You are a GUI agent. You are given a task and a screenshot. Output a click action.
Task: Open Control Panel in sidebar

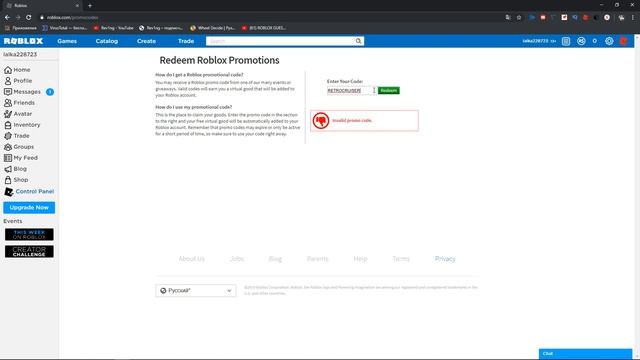pyautogui.click(x=29, y=191)
